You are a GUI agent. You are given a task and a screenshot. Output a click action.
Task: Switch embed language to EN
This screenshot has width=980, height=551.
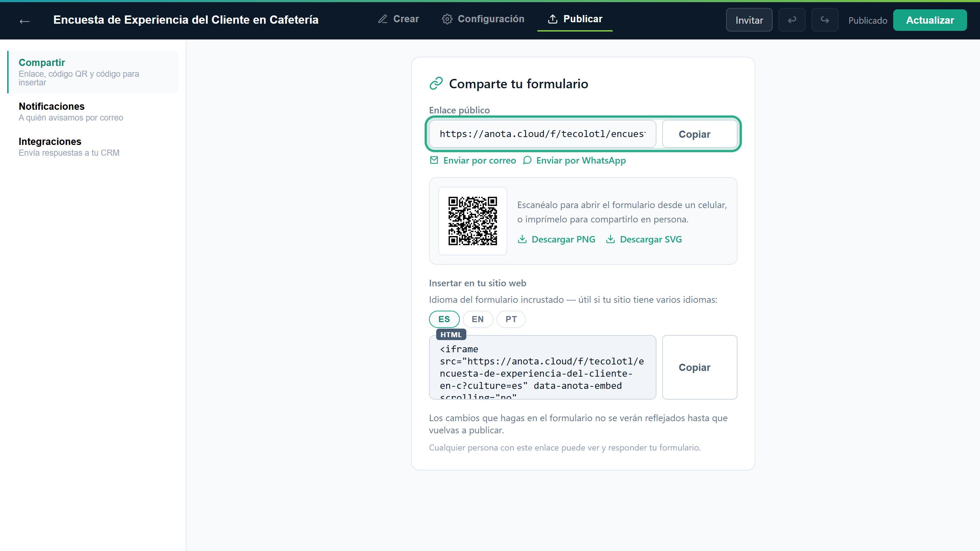(x=477, y=319)
